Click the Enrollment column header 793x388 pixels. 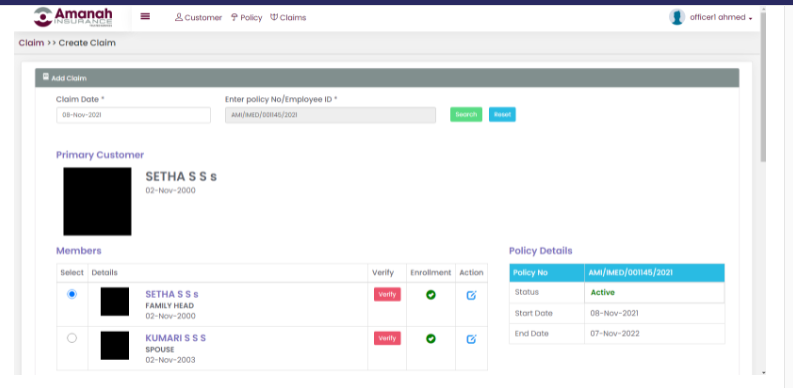click(x=431, y=273)
